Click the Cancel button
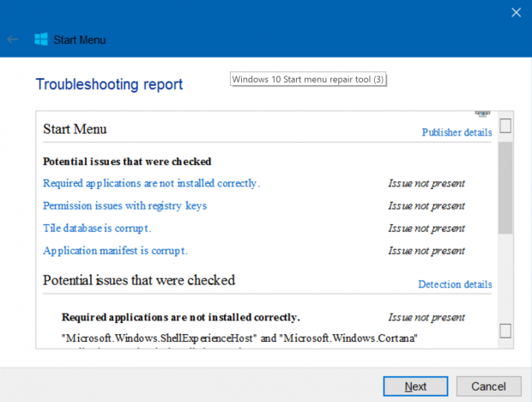The width and height of the screenshot is (532, 402). coord(488,386)
